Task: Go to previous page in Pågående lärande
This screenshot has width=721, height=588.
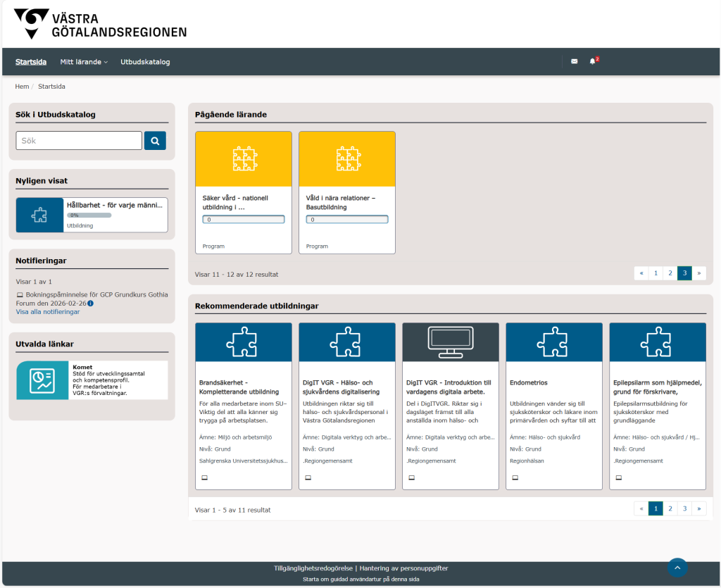Action: (x=641, y=273)
